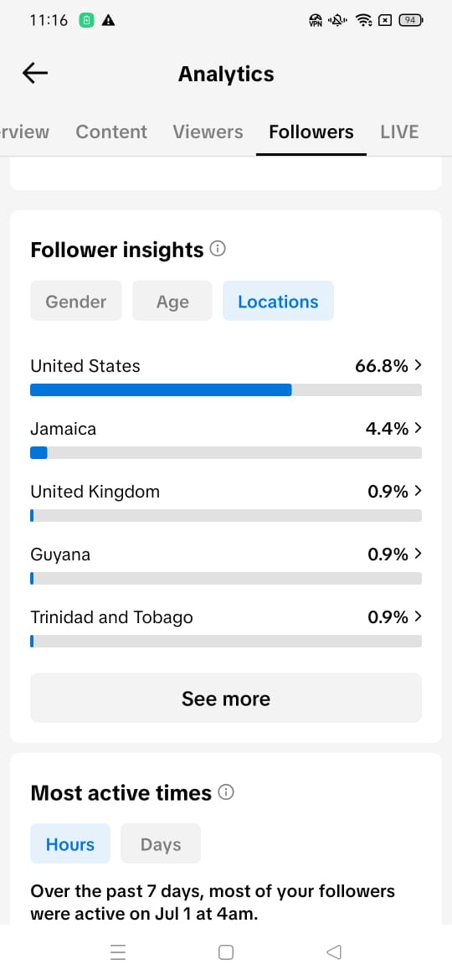Screen dimensions: 452x980
Task: Open Follower insights info icon
Action: [218, 250]
